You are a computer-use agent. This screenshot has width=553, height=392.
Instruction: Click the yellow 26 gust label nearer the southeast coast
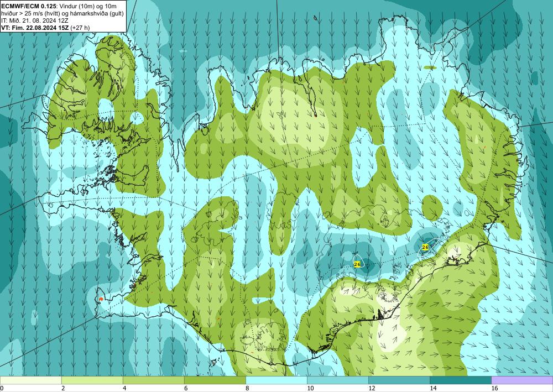pos(425,248)
